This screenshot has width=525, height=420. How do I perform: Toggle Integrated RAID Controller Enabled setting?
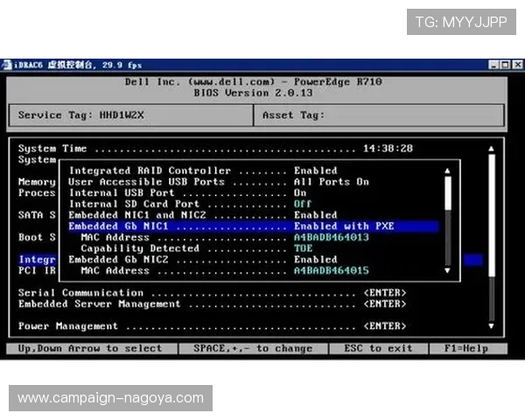pyautogui.click(x=315, y=171)
